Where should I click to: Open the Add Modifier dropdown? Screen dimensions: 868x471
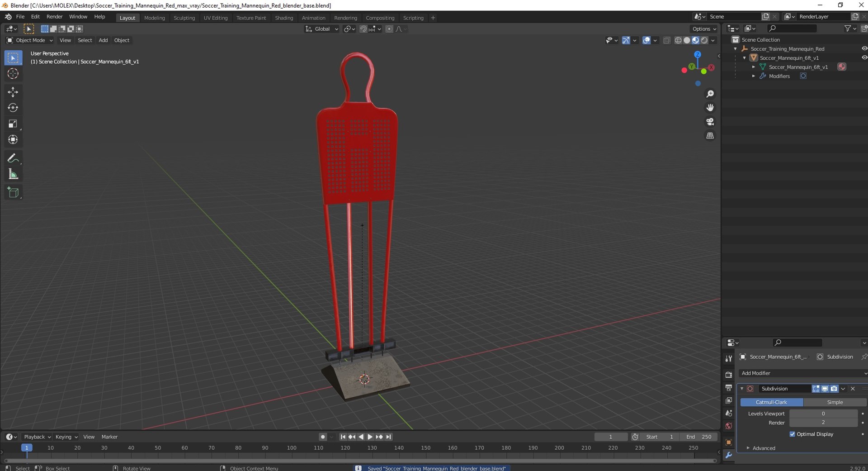[x=803, y=373]
